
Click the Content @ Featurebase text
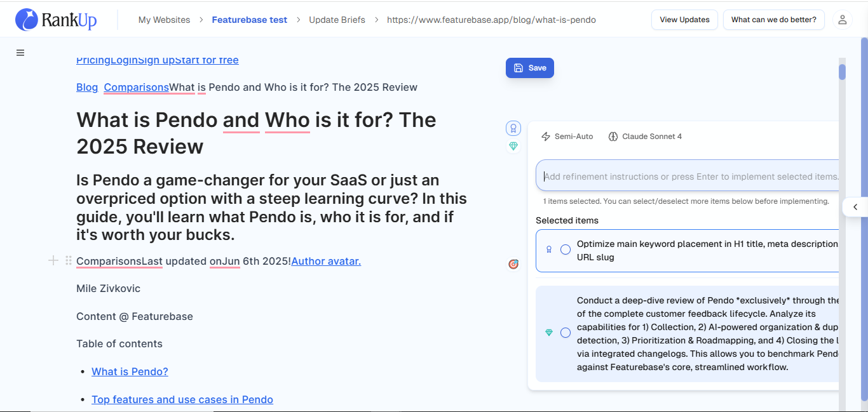(135, 316)
